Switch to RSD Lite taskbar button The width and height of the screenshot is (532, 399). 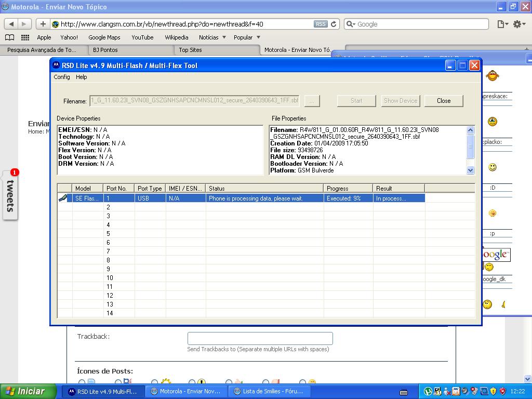pos(104,391)
